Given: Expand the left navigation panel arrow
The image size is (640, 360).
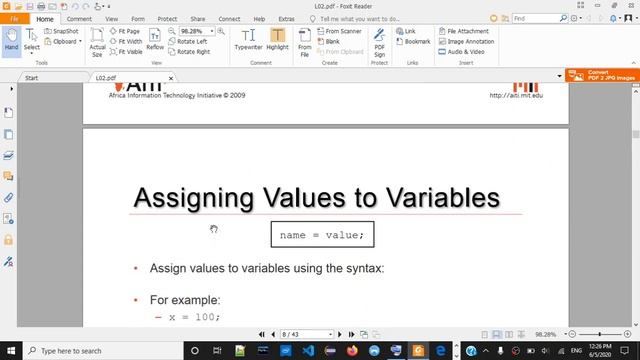Looking at the screenshot, I should click(x=11, y=89).
